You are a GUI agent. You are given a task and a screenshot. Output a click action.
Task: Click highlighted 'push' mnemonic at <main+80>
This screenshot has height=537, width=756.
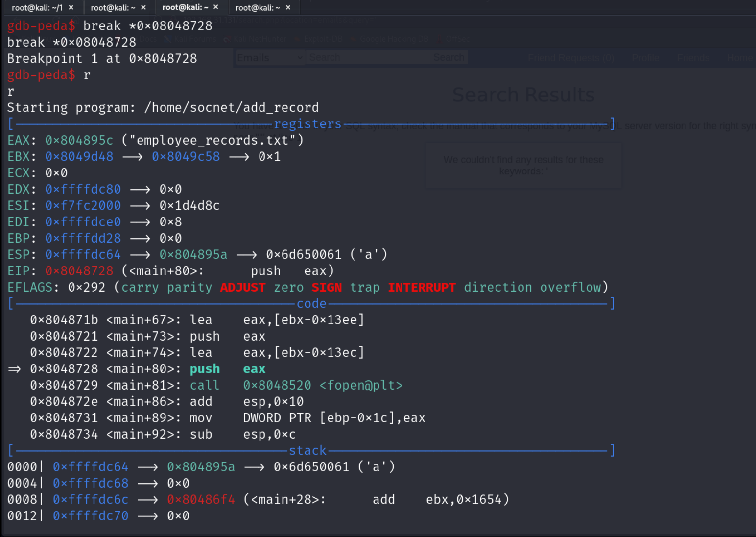[x=205, y=369]
